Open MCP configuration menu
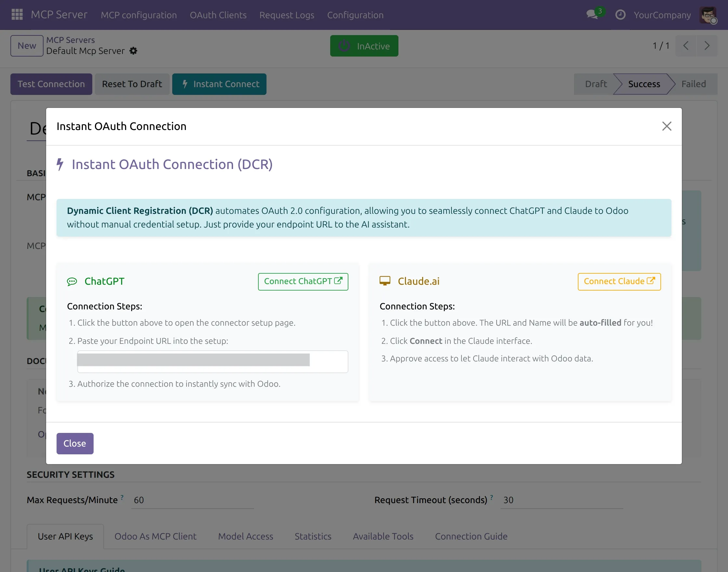 [139, 15]
